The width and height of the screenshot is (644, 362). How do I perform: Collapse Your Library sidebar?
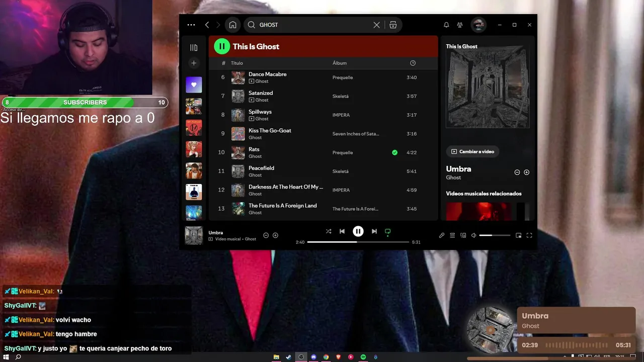194,47
